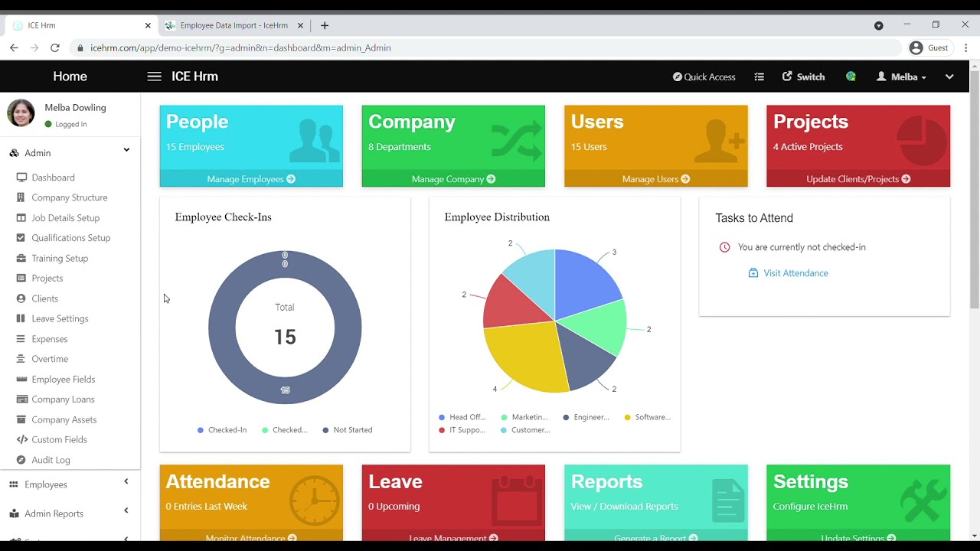Click the Expenses list icon in the sidebar

pos(21,338)
